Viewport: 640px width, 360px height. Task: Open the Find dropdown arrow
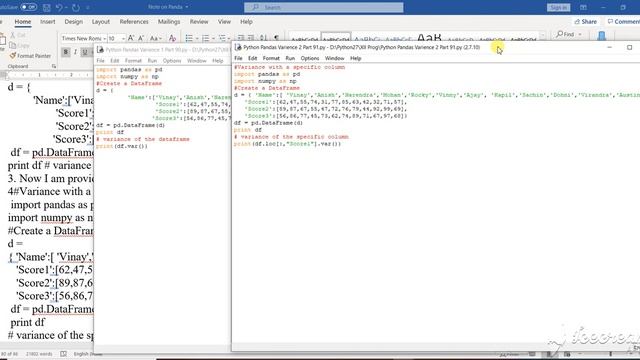tap(580, 34)
